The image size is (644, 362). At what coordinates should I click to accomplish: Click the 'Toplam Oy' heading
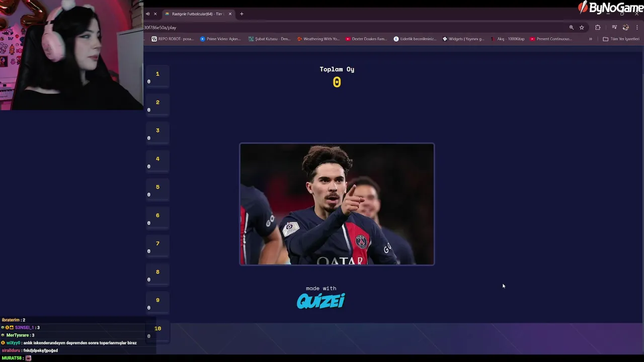[x=337, y=69]
